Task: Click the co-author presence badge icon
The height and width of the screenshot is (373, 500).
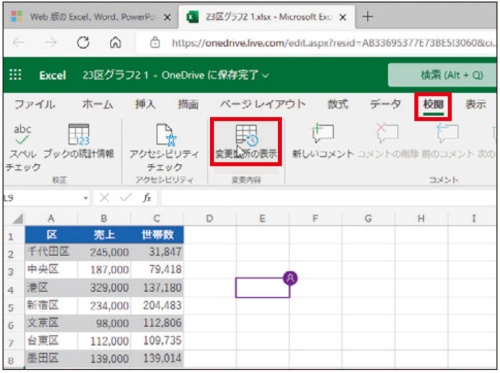Action: pyautogui.click(x=290, y=278)
